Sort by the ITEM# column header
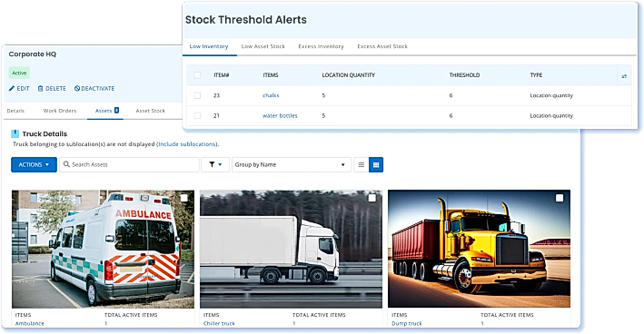The image size is (644, 334). (x=222, y=75)
